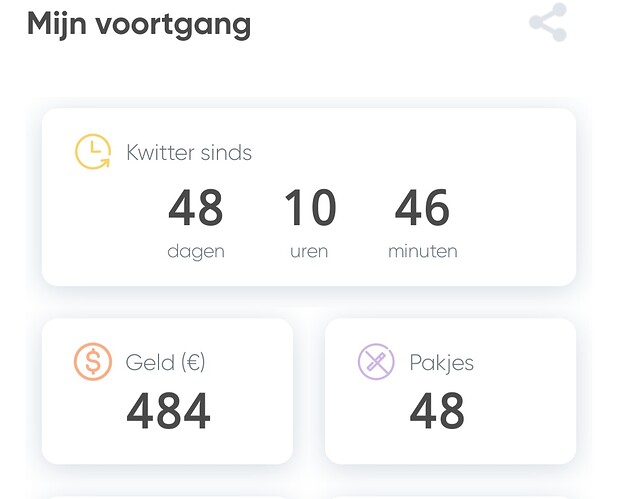
Task: Tap the 484 money saved value
Action: coord(168,411)
